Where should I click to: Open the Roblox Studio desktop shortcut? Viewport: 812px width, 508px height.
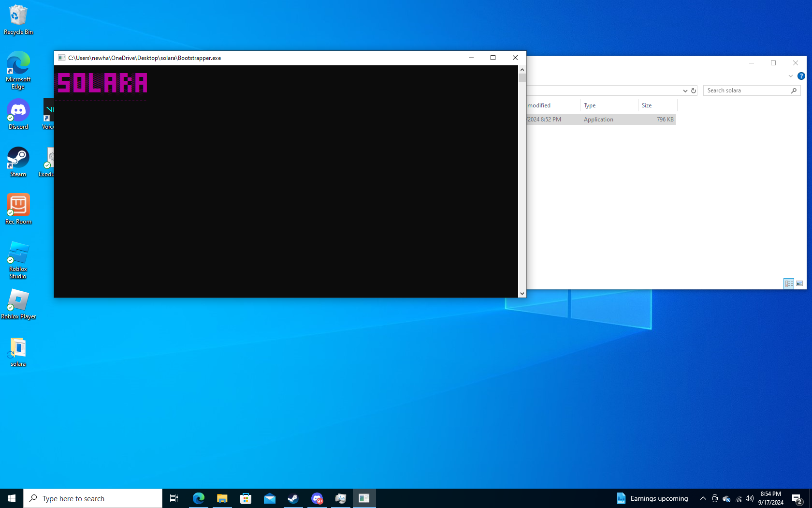pos(18,260)
